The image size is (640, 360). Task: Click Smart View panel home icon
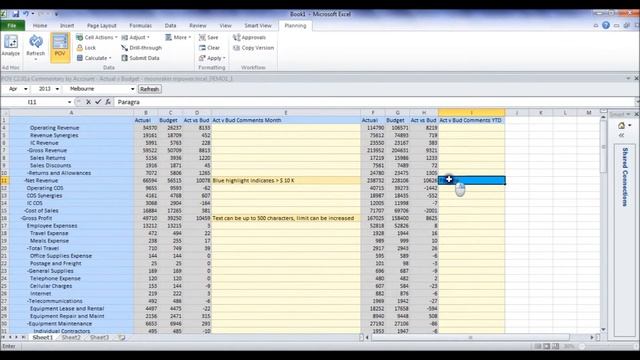(621, 126)
